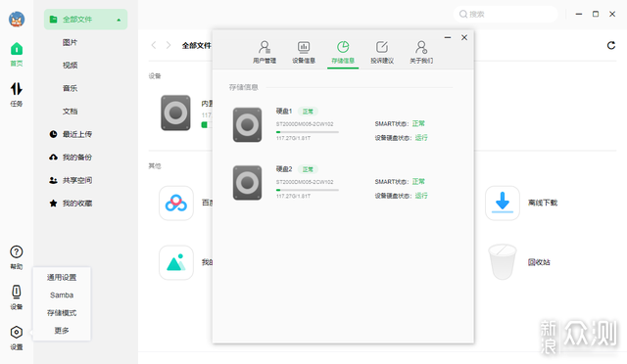
Task: Select the 存储信息 storage info tab
Action: click(343, 52)
